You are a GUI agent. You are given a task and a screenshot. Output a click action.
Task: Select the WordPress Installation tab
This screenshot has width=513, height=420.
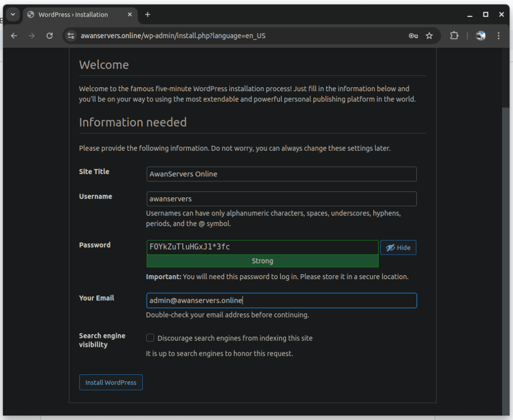tap(73, 15)
